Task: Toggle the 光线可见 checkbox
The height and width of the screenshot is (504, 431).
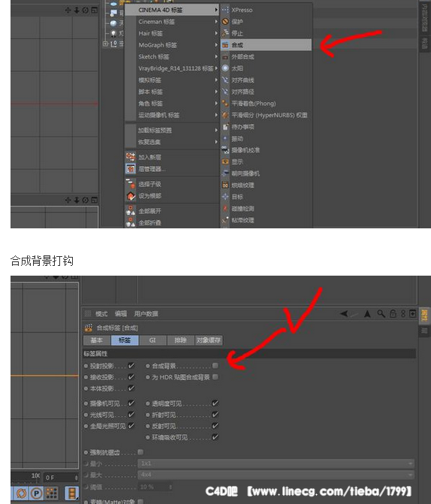Action: [x=131, y=415]
